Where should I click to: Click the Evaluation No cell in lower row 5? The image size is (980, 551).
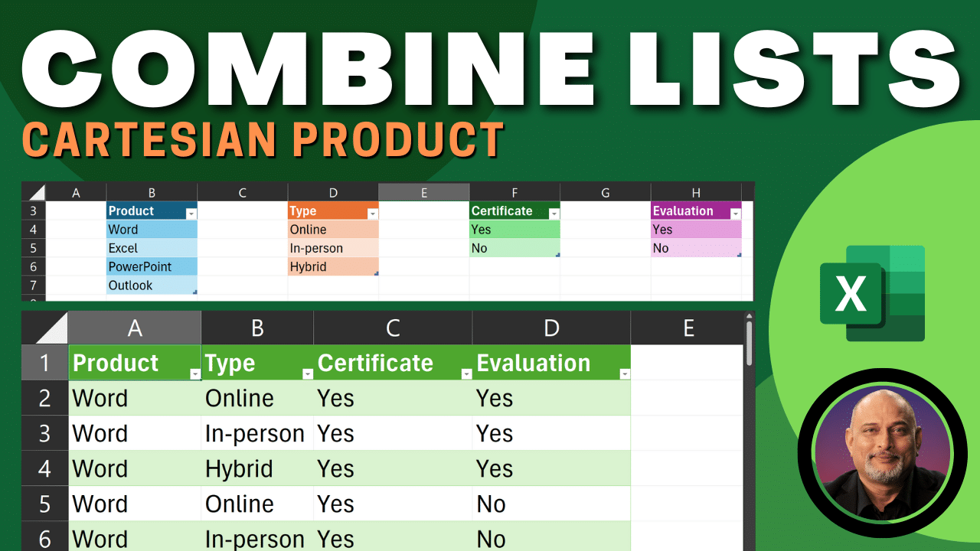coord(551,504)
